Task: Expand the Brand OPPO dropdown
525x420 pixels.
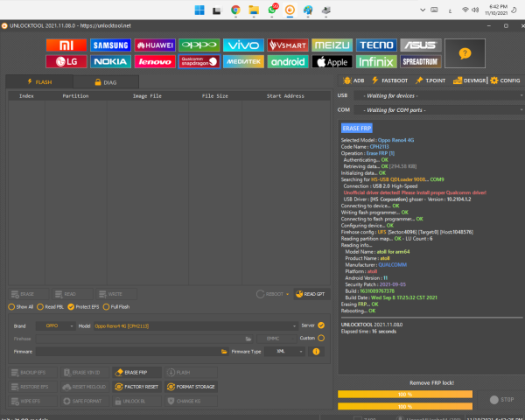Action: (x=56, y=325)
